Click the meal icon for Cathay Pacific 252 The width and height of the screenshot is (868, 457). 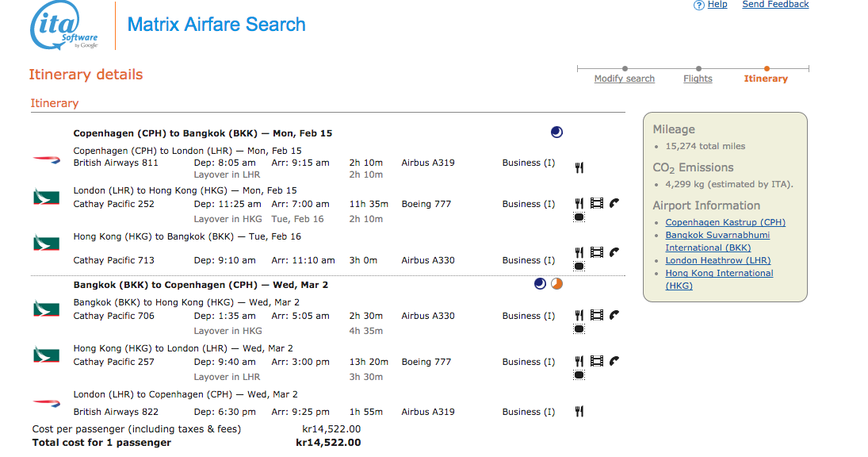pyautogui.click(x=579, y=204)
